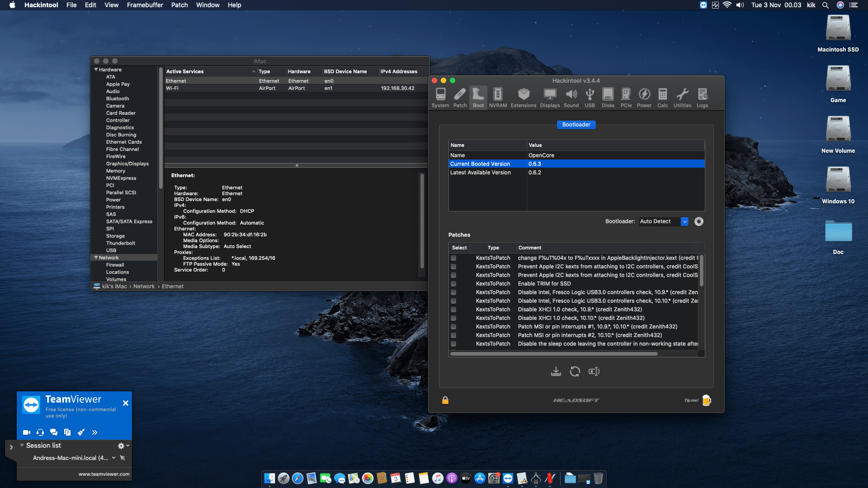The height and width of the screenshot is (488, 868).
Task: Check the AppleBacklightInjector patch checkbox
Action: (x=453, y=258)
